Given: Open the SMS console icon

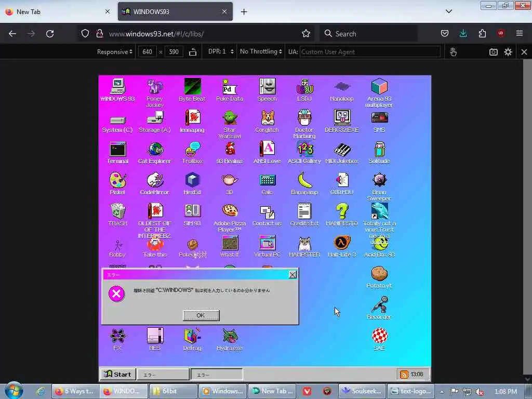Looking at the screenshot, I should [379, 122].
